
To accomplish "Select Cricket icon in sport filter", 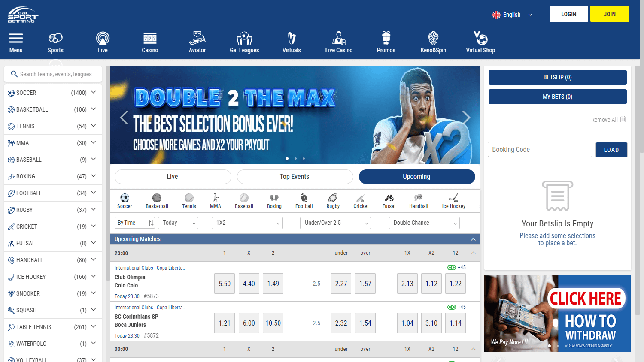I will [361, 198].
